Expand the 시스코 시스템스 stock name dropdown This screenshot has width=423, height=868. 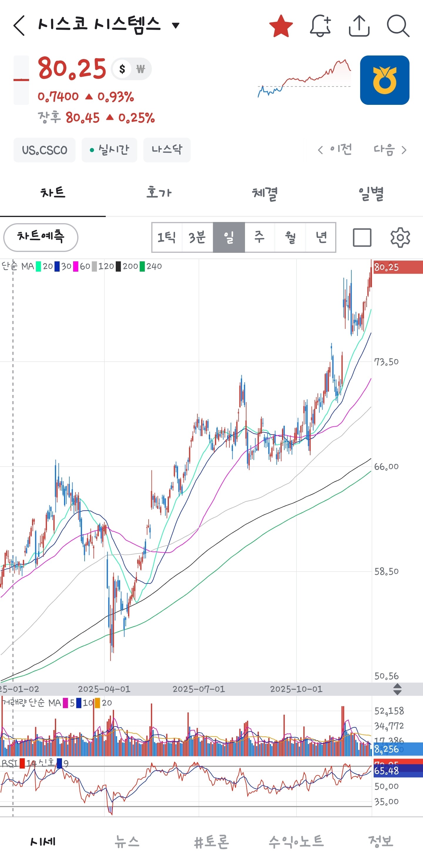(176, 25)
